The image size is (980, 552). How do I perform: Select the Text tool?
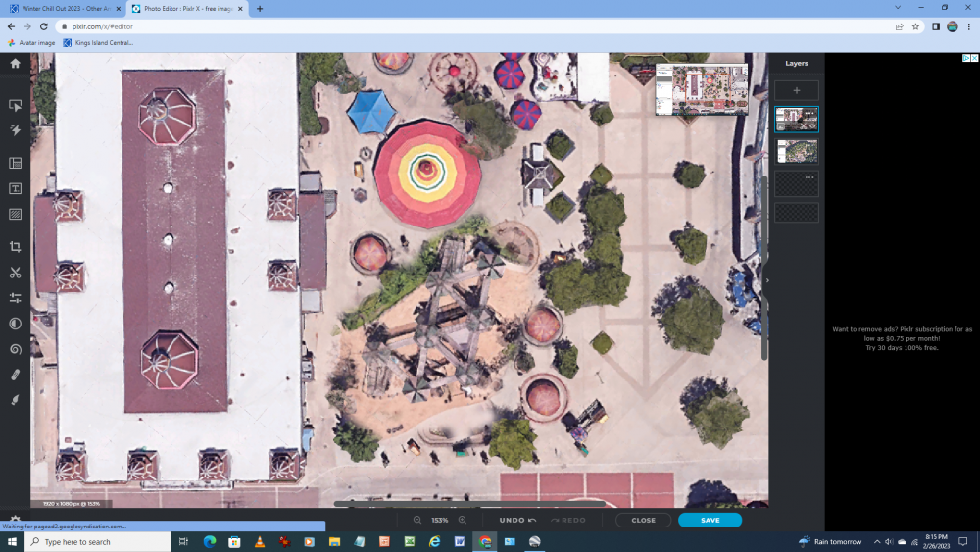pos(15,188)
